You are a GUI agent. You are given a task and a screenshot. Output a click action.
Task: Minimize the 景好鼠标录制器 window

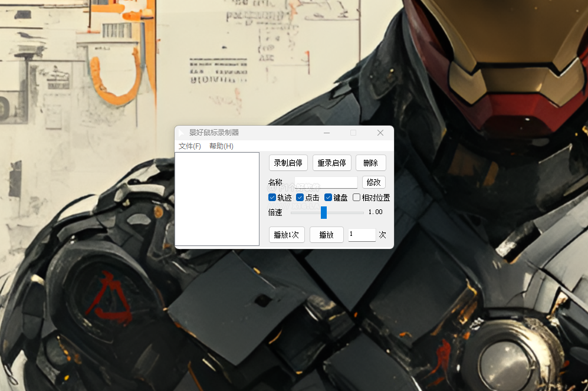[x=327, y=133]
